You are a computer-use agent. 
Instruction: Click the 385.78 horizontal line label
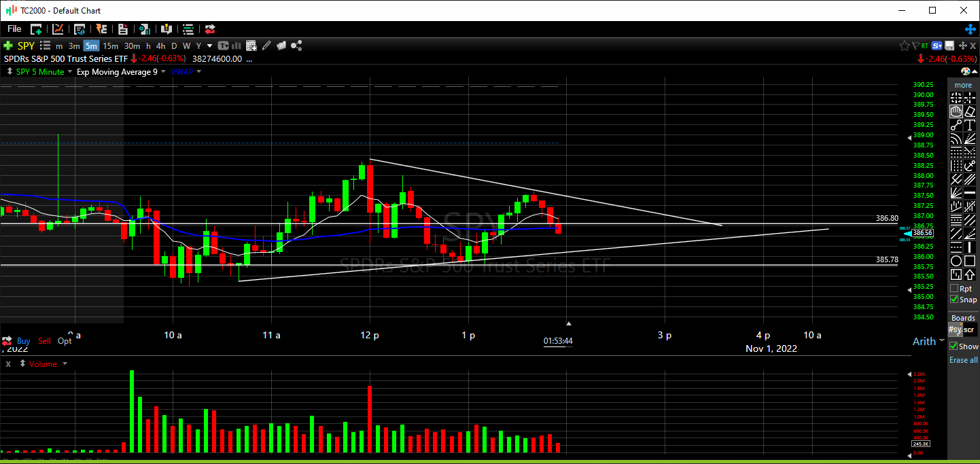click(x=888, y=260)
